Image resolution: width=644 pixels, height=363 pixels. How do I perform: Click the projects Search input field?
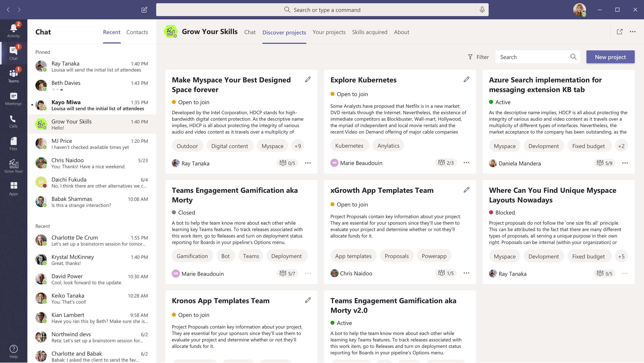(533, 57)
